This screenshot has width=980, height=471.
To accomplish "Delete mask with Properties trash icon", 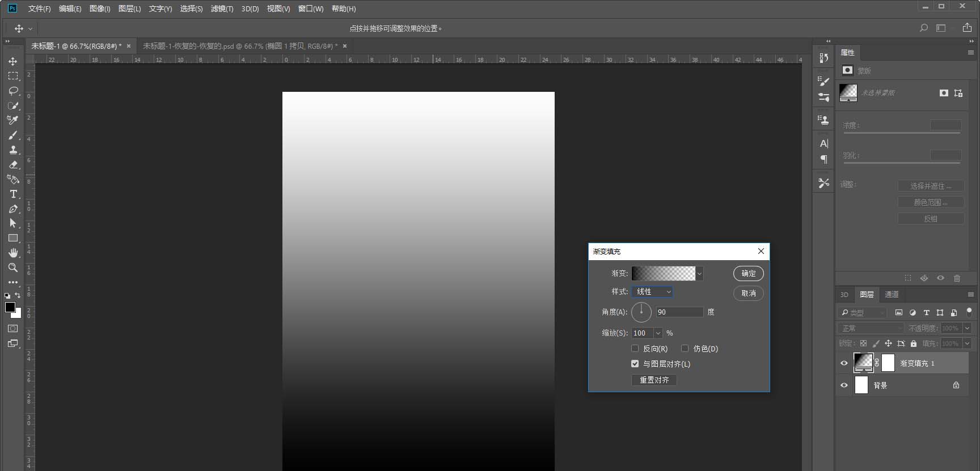I will pyautogui.click(x=957, y=278).
